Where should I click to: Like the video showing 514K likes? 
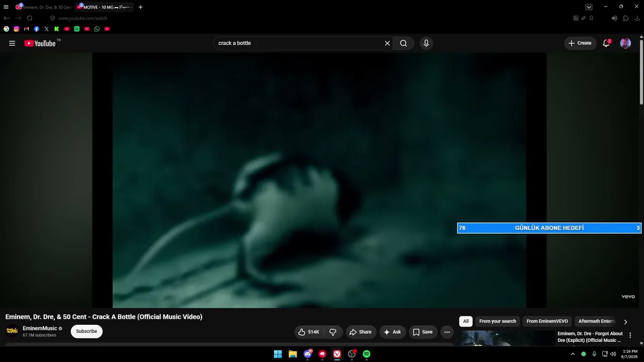(x=308, y=332)
